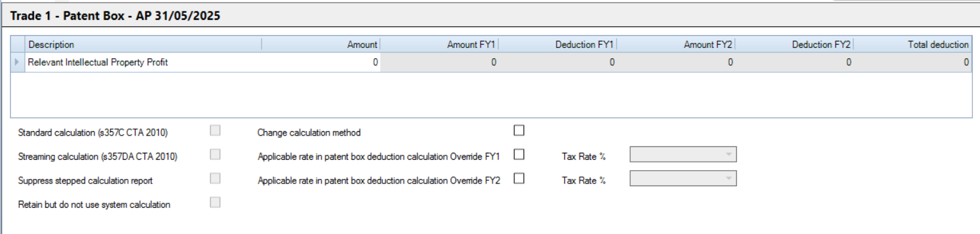The image size is (980, 234).
Task: Open the FY1 Tax Rate % dropdown
Action: click(x=683, y=155)
